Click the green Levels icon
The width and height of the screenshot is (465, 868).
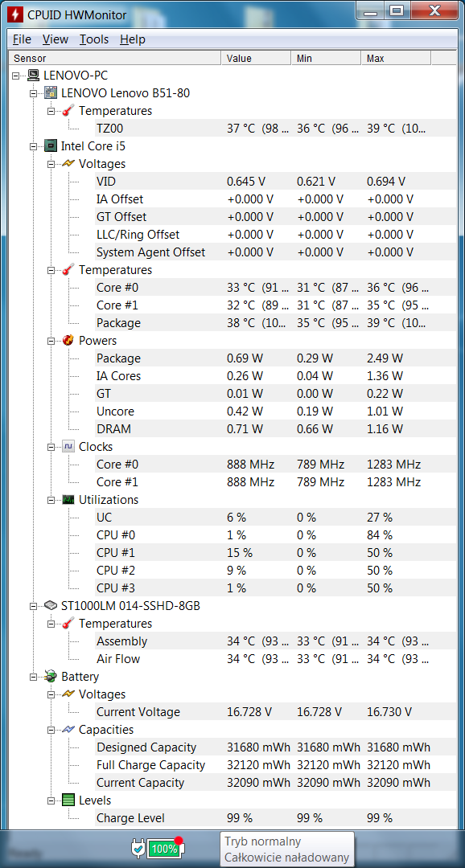[68, 800]
